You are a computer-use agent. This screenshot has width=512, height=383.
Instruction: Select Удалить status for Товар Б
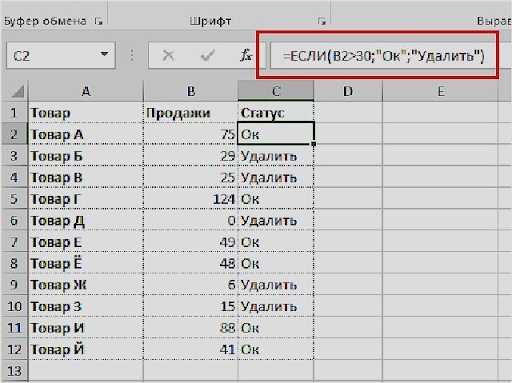point(276,156)
